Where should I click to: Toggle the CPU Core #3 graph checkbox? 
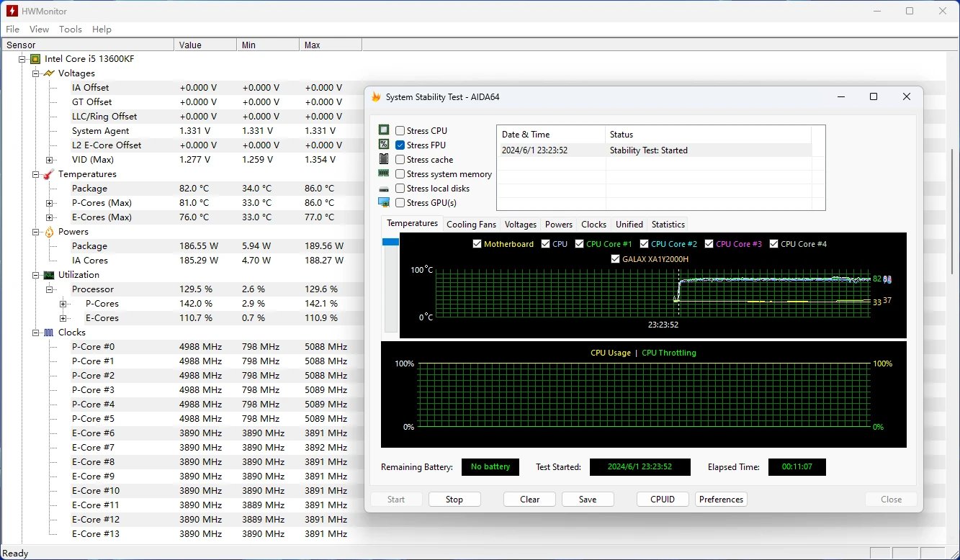[709, 244]
